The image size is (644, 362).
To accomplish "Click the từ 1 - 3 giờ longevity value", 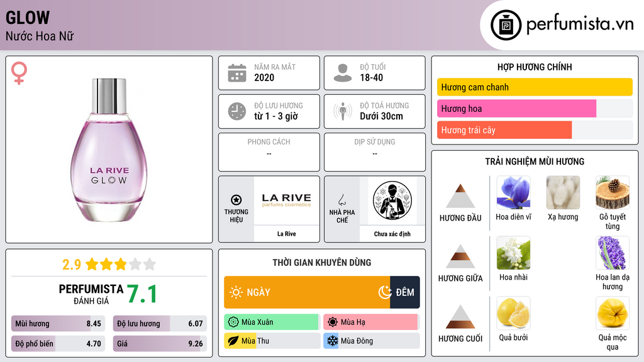I will tap(276, 116).
